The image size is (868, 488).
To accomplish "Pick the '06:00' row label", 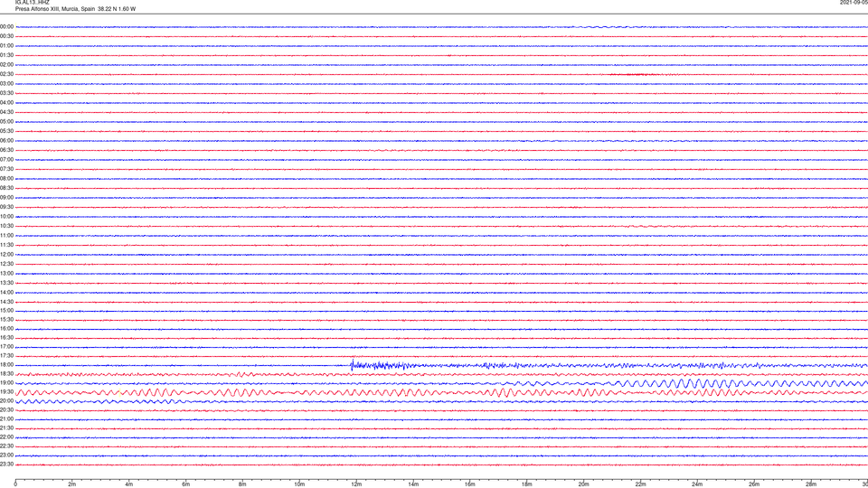I will [x=6, y=141].
